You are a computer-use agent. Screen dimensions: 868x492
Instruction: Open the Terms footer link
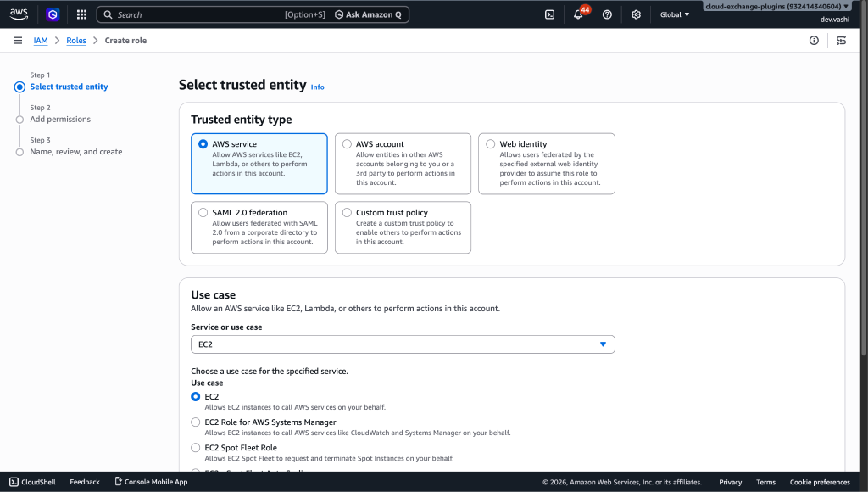tap(765, 482)
